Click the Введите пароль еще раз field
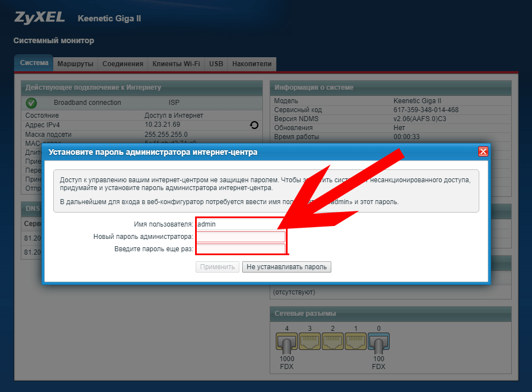 240,249
